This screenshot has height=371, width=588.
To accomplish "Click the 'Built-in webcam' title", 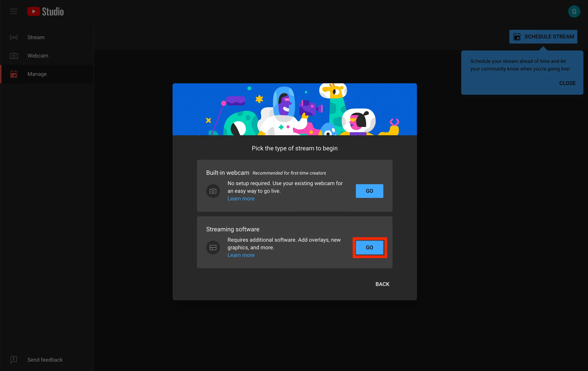I will (228, 173).
